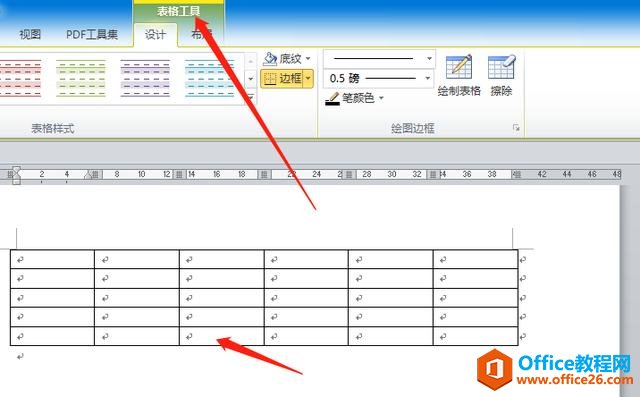640x397 pixels.
Task: Click the third cell in the bottom row
Action: tap(222, 336)
